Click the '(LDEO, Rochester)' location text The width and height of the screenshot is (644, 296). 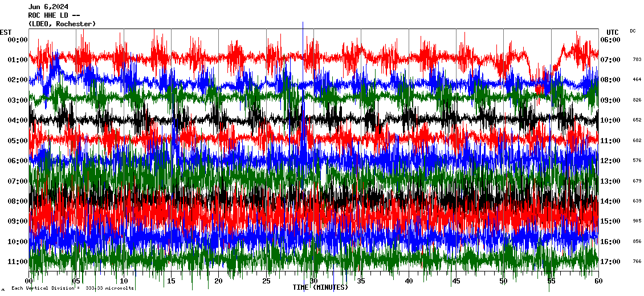pos(62,24)
